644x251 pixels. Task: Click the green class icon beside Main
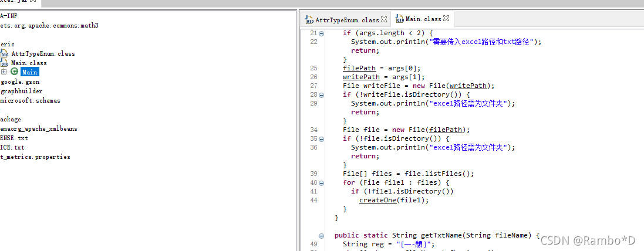[x=14, y=72]
